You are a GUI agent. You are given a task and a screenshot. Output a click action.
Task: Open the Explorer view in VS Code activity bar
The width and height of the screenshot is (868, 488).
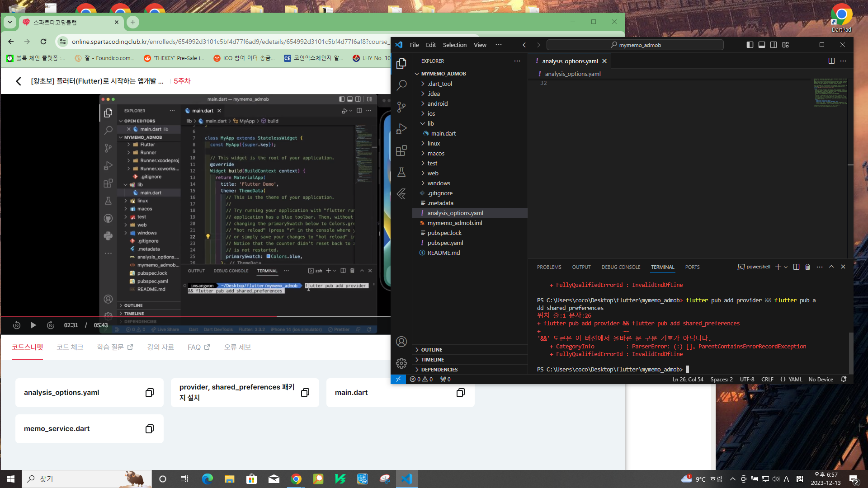tap(401, 64)
